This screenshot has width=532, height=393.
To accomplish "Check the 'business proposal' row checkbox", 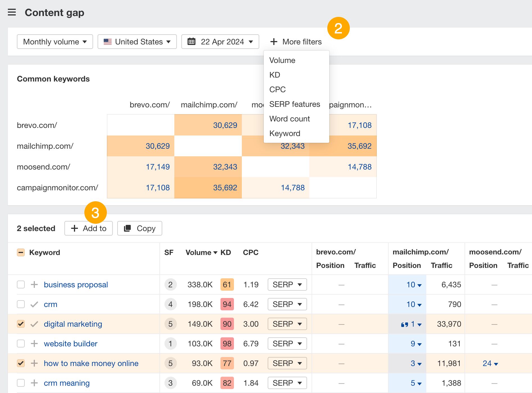I will [21, 284].
